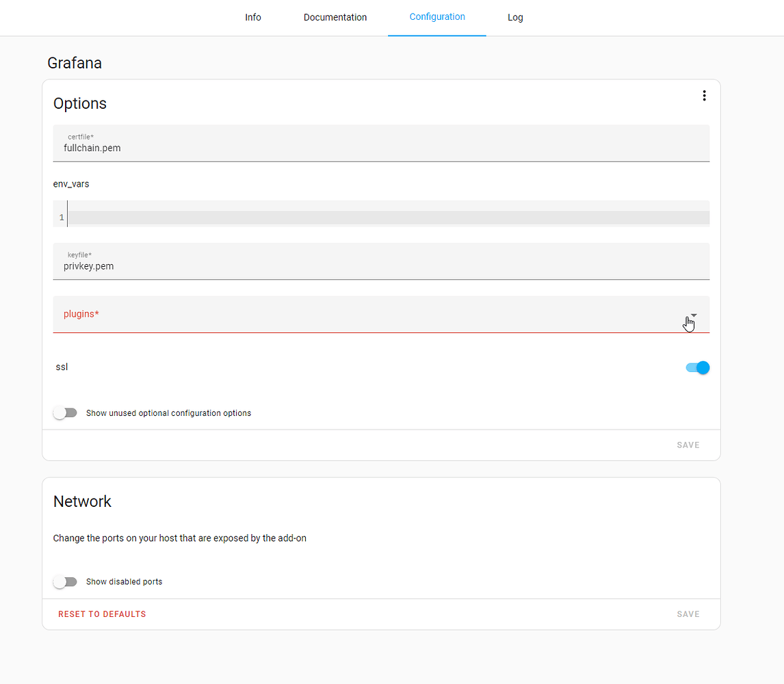Viewport: 784px width, 684px height.
Task: Open the Options card three-dot menu
Action: [x=704, y=96]
